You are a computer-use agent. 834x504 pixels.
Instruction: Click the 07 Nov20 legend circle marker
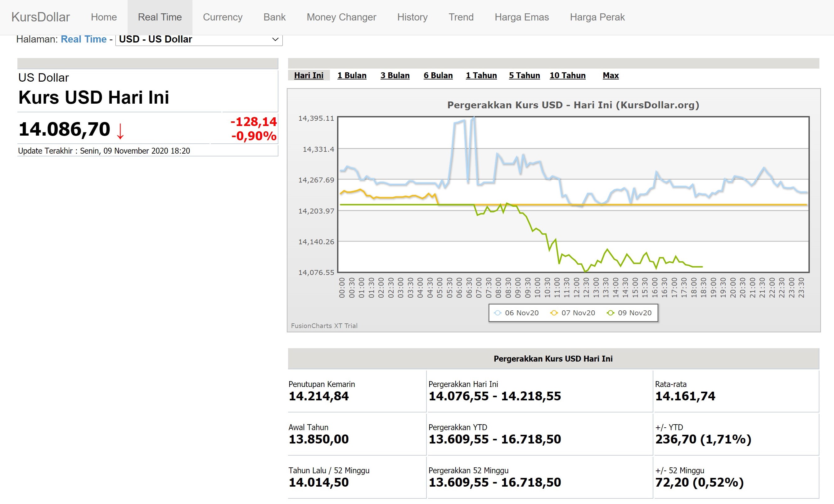tap(554, 313)
